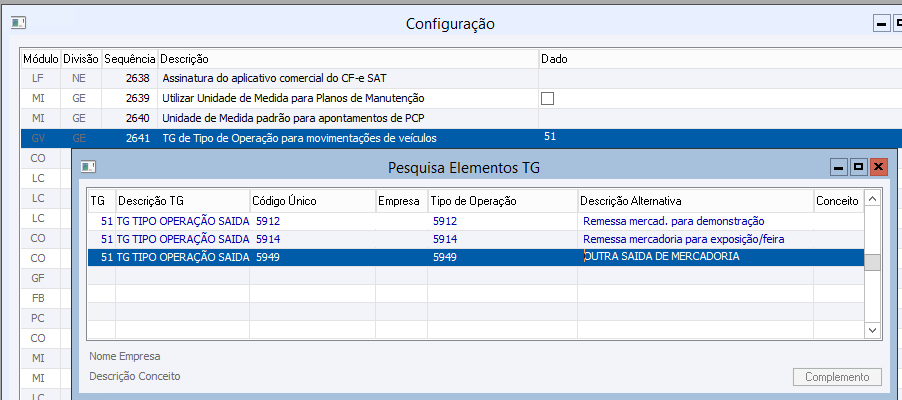Click the Dado value 51 field
Viewport: 902px width, 400px height.
[x=700, y=137]
